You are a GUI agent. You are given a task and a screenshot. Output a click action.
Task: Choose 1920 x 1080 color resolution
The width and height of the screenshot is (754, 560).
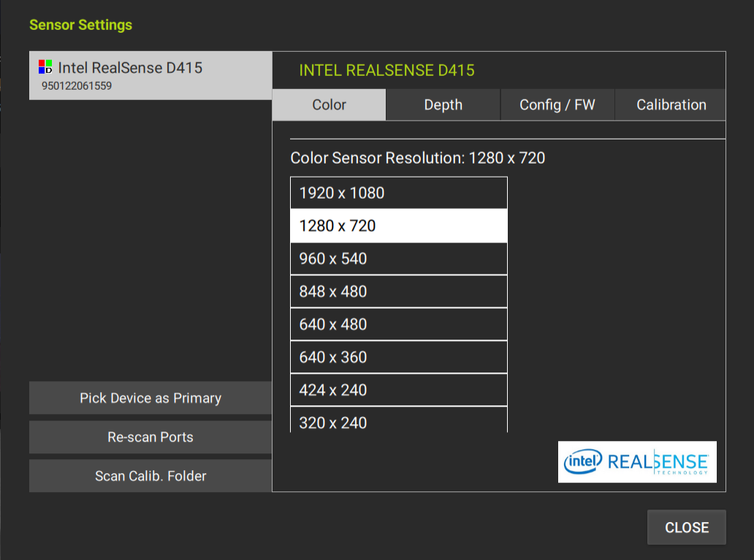399,193
